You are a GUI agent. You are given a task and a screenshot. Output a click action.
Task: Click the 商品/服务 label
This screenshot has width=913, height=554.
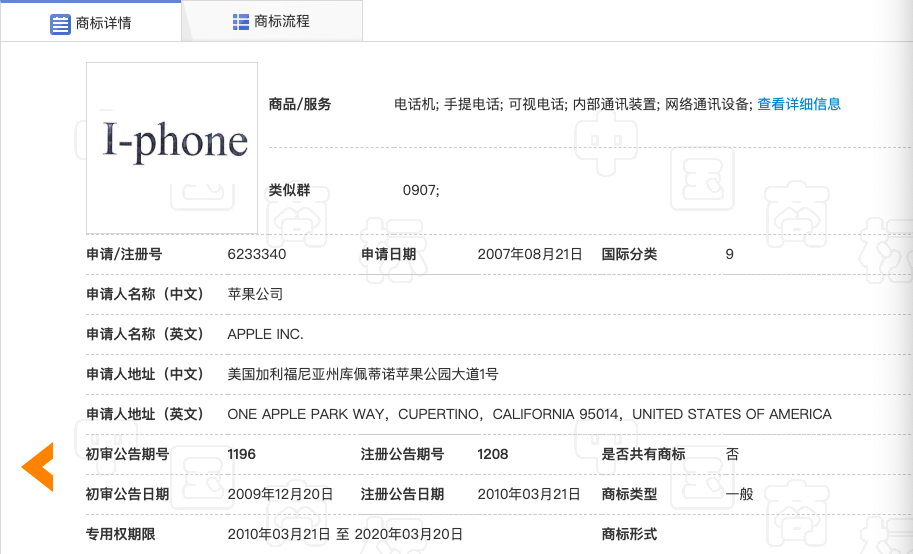click(299, 104)
